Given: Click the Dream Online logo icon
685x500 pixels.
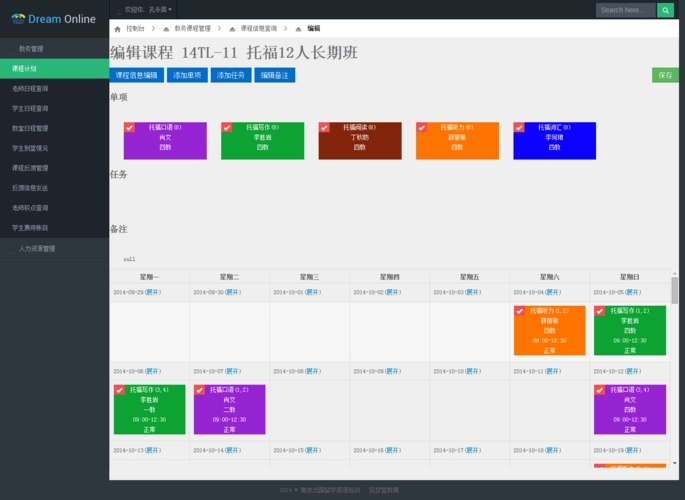Looking at the screenshot, I should click(17, 18).
